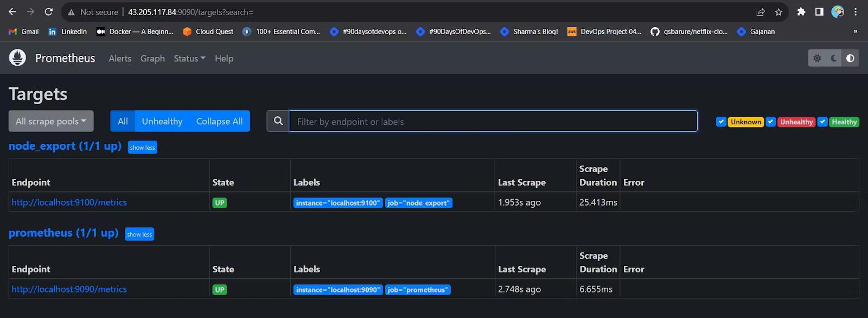
Task: Click the 2.748s ago last scrape value
Action: click(519, 289)
